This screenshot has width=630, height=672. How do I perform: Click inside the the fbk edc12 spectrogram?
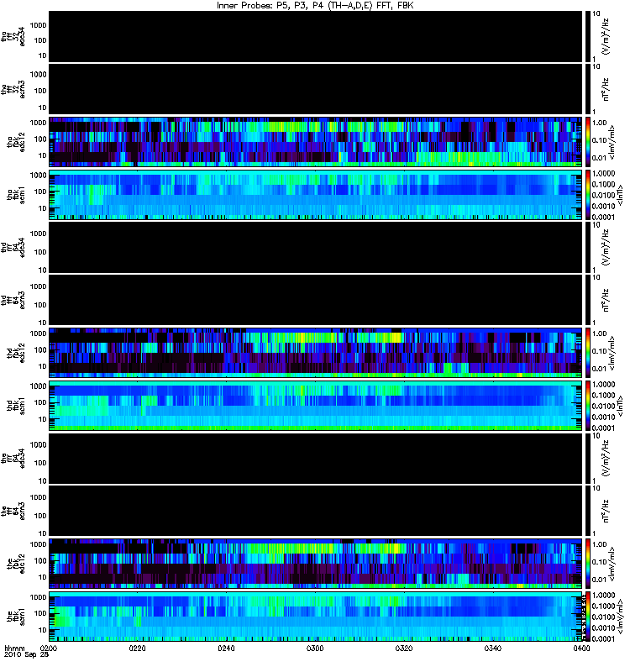click(316, 564)
